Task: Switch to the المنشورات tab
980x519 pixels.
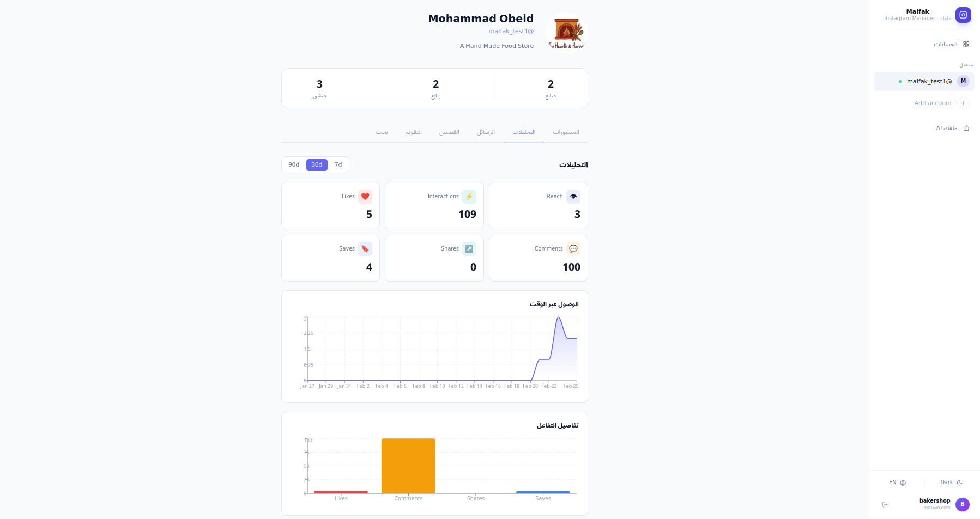Action: [566, 132]
